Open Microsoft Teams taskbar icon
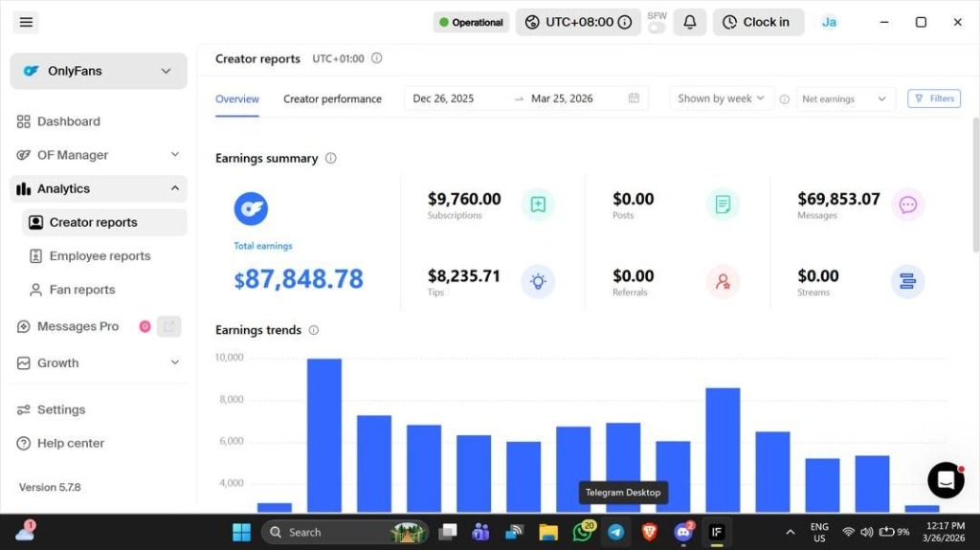980x550 pixels. 480,532
